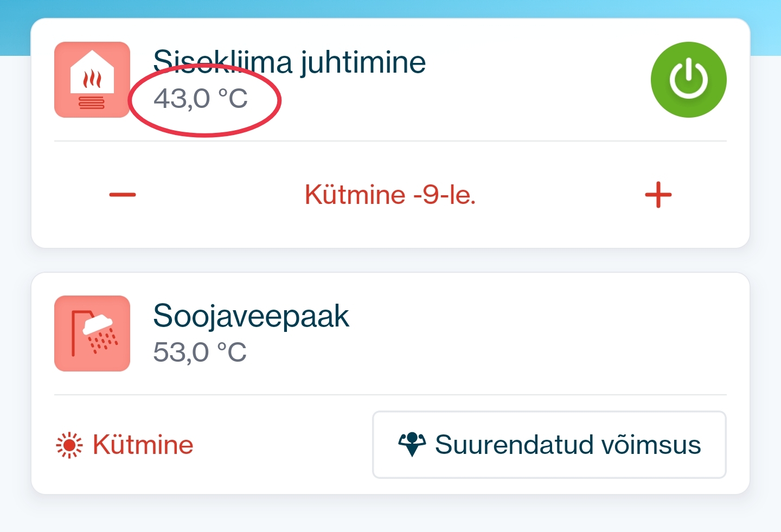Toggle the green power button off
This screenshot has height=532, width=781.
pyautogui.click(x=688, y=80)
